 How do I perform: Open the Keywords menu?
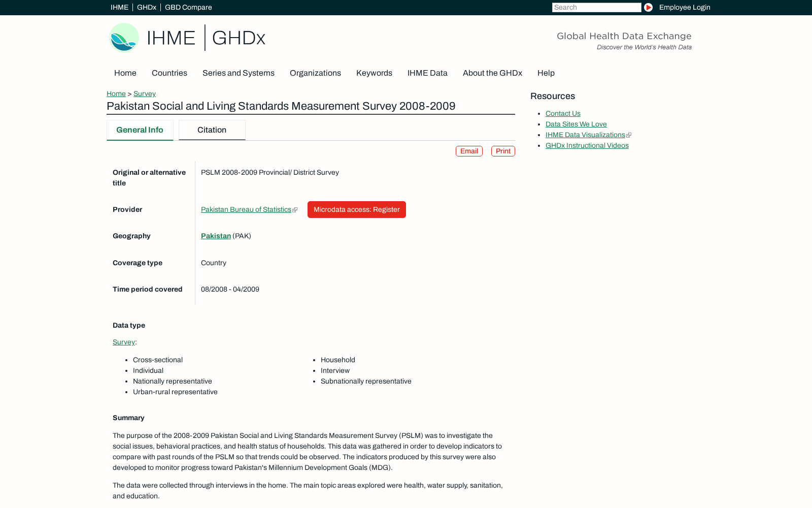click(x=374, y=73)
